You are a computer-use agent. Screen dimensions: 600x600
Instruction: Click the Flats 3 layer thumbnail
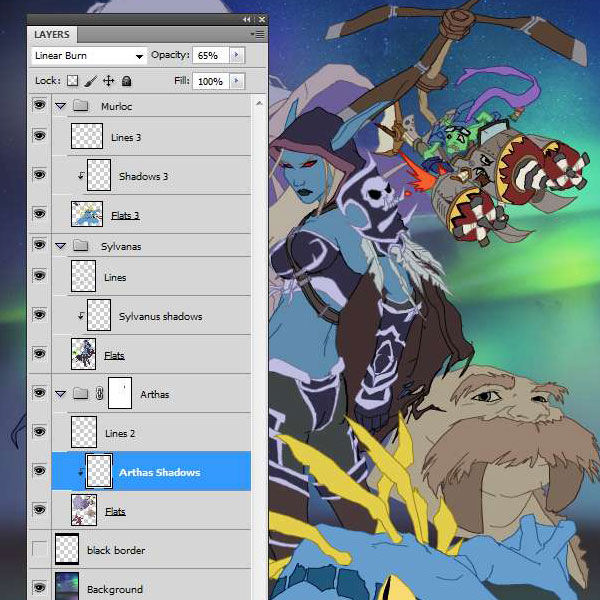pos(87,214)
